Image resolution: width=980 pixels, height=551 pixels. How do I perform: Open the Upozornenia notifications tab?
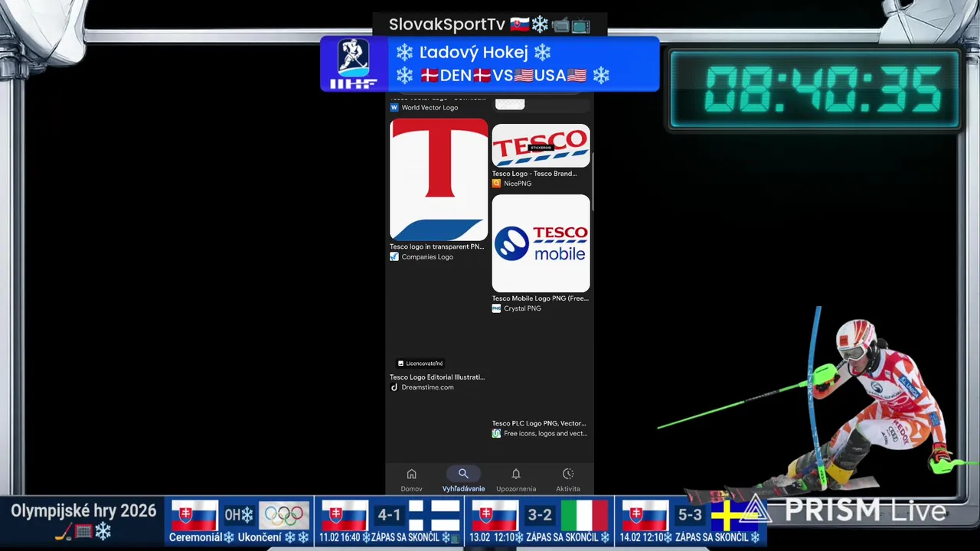[516, 481]
